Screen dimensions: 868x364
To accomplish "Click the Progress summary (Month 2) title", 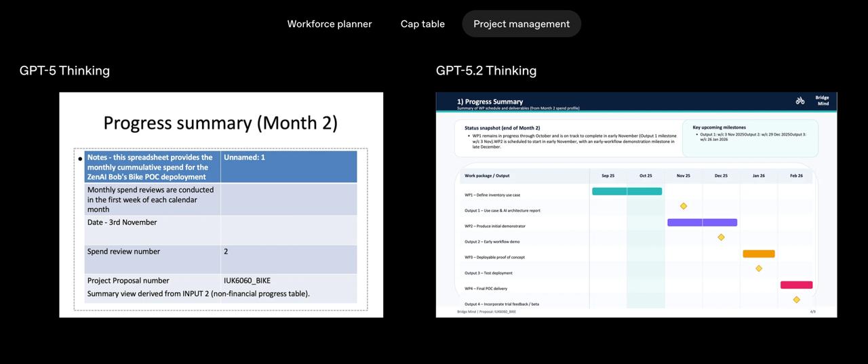I will click(220, 123).
